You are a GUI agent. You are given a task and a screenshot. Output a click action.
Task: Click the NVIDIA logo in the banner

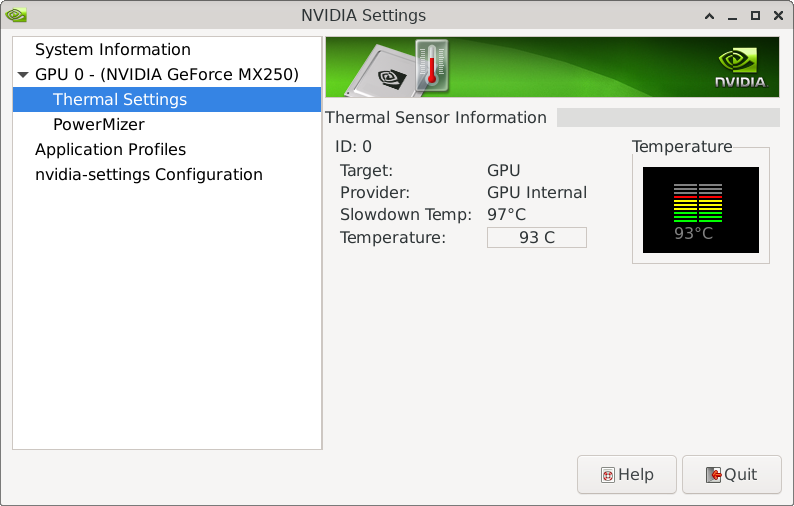(740, 68)
